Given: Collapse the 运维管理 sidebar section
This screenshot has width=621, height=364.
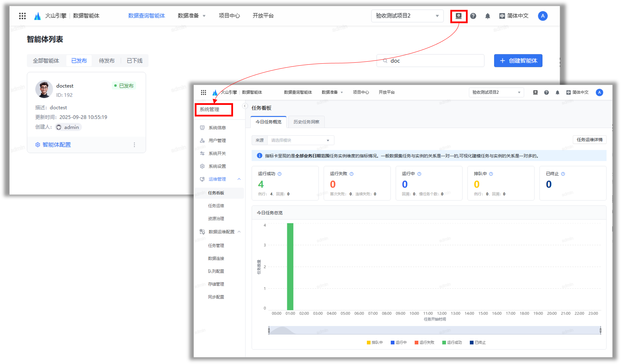Looking at the screenshot, I should pyautogui.click(x=239, y=179).
